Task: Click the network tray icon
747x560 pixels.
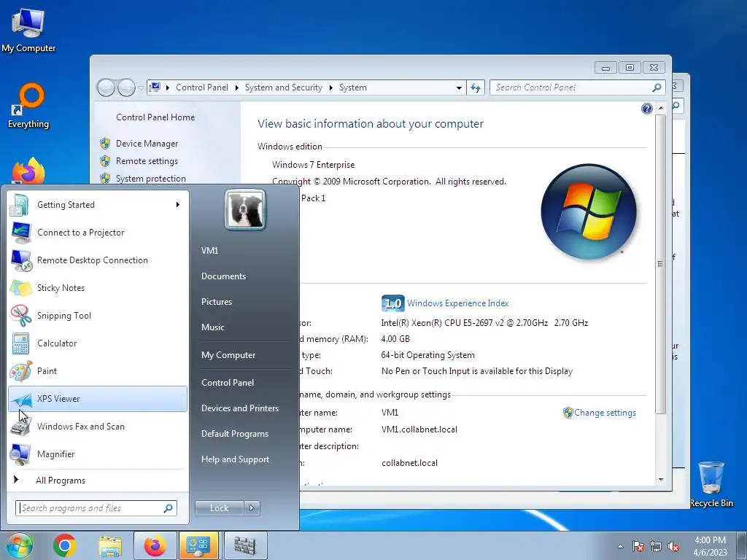Action: [656, 547]
